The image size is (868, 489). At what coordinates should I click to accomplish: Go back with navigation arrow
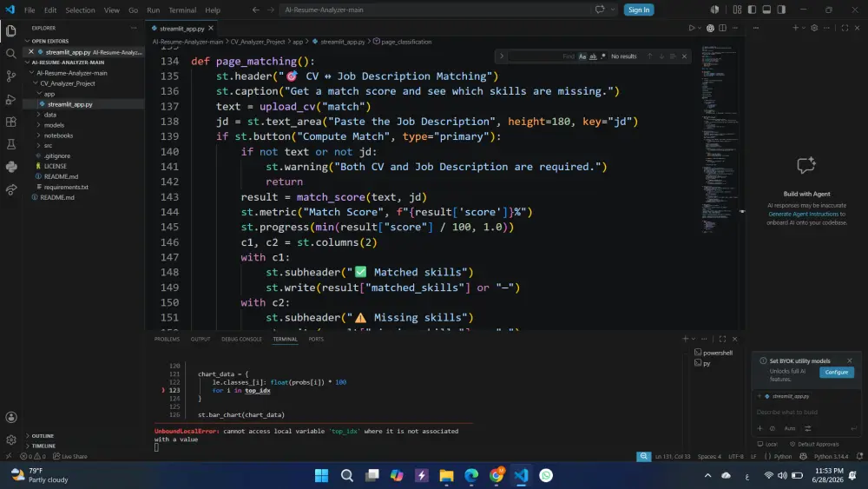[256, 10]
